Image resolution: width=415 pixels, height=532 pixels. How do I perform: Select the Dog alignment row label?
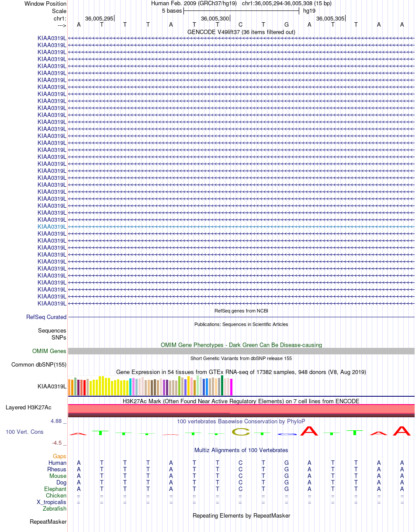point(61,482)
